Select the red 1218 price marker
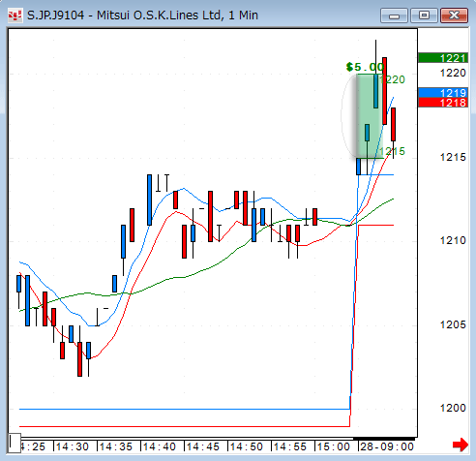 [443, 103]
